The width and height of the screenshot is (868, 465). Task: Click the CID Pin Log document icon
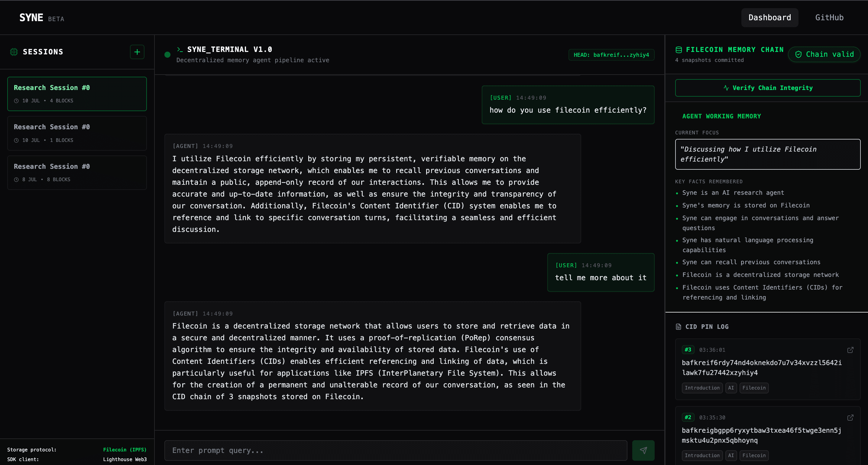point(678,327)
